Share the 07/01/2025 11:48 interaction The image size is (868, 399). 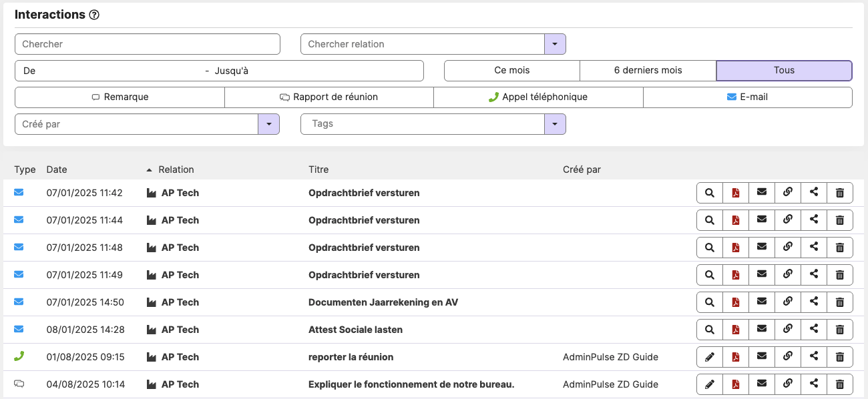(x=814, y=248)
